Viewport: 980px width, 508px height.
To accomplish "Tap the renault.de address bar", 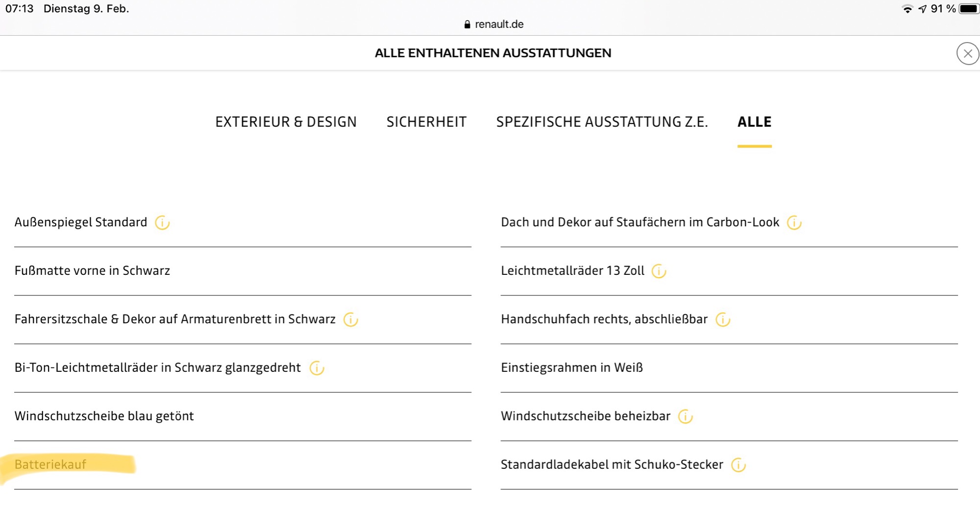I will click(x=494, y=24).
